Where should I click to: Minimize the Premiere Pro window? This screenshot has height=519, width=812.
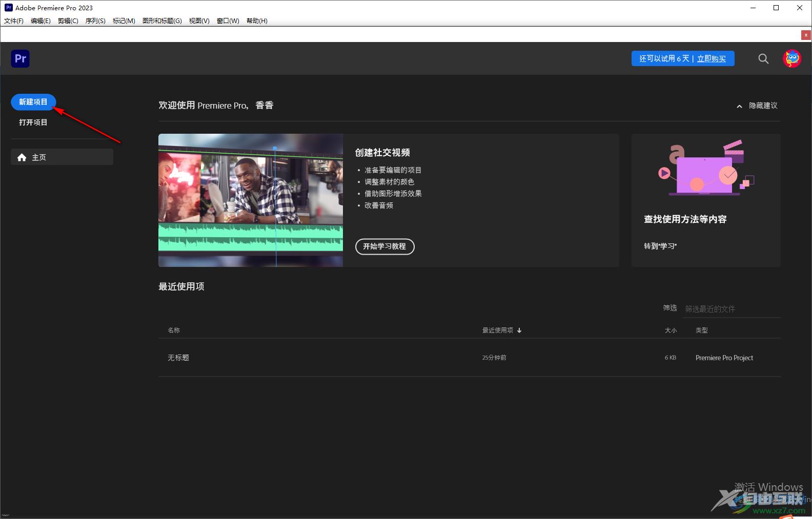[753, 8]
